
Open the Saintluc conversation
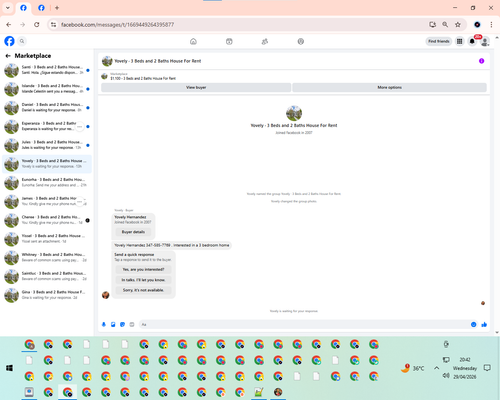pyautogui.click(x=47, y=276)
